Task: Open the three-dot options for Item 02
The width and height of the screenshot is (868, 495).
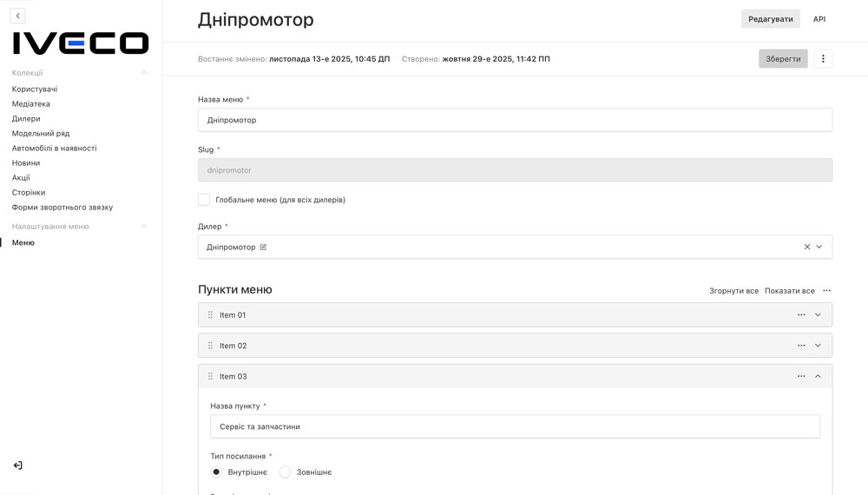Action: pyautogui.click(x=801, y=346)
